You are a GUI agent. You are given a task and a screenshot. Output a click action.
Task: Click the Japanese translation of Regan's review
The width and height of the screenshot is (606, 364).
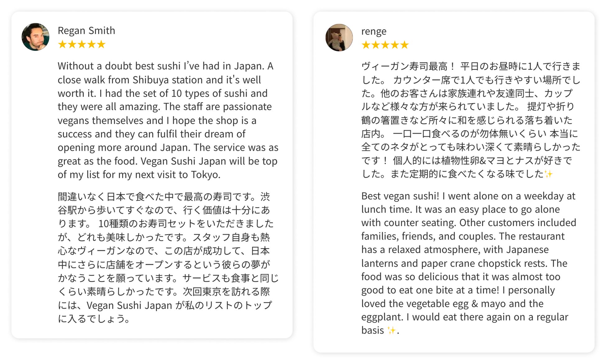tap(168, 257)
